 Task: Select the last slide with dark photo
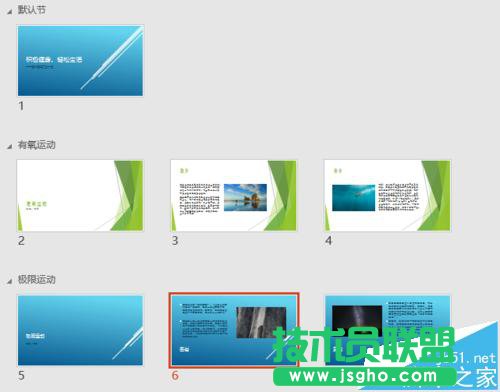387,330
